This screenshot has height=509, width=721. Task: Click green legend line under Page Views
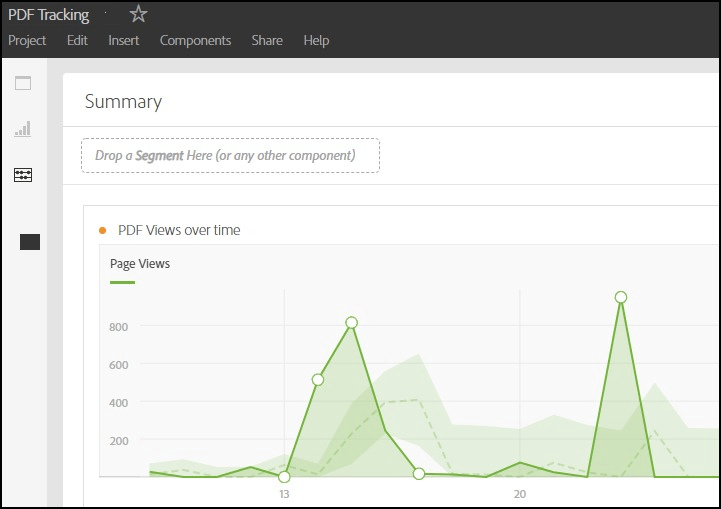tap(122, 282)
